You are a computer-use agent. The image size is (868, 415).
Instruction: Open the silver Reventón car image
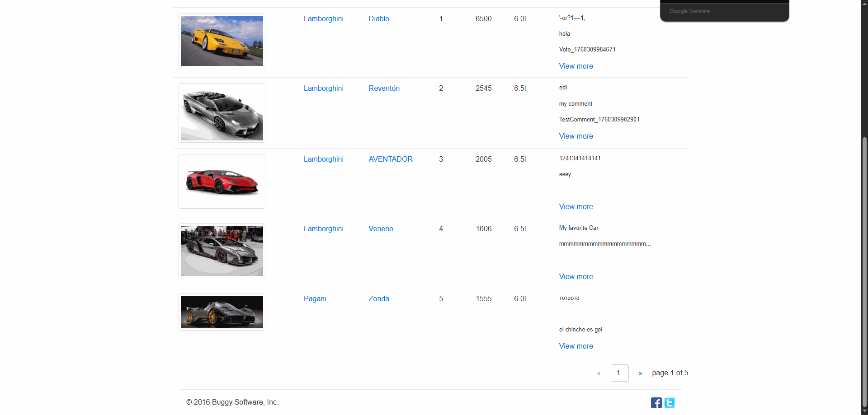point(222,113)
